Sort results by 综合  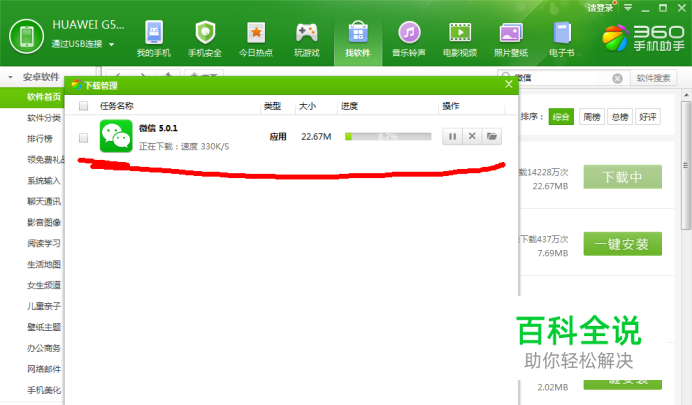coord(561,117)
